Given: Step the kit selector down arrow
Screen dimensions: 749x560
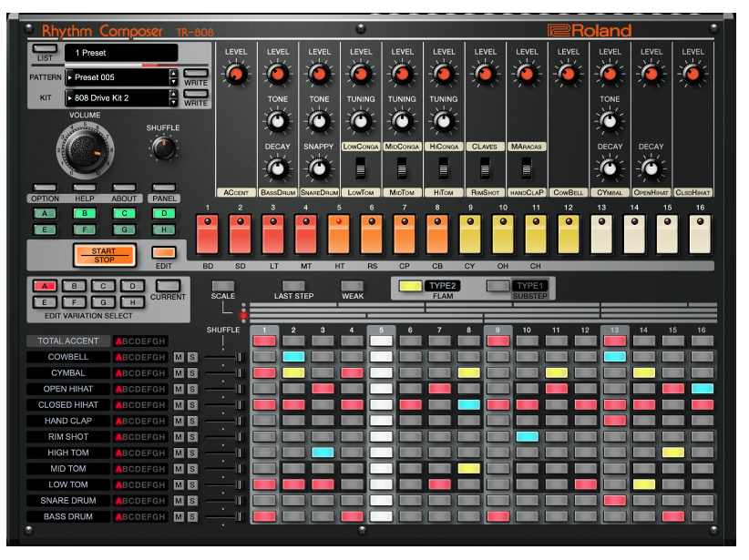Looking at the screenshot, I should (173, 102).
